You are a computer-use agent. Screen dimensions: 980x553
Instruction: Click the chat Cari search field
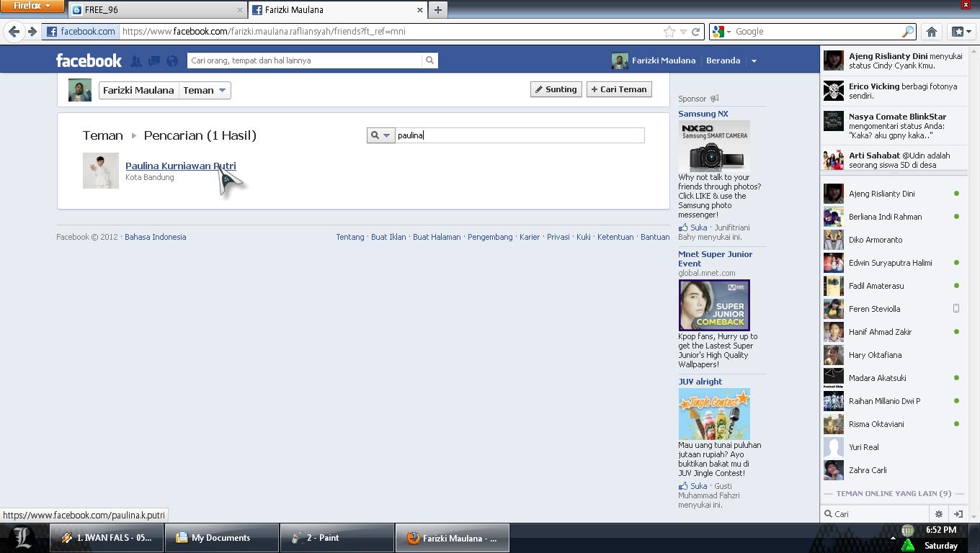pyautogui.click(x=876, y=514)
